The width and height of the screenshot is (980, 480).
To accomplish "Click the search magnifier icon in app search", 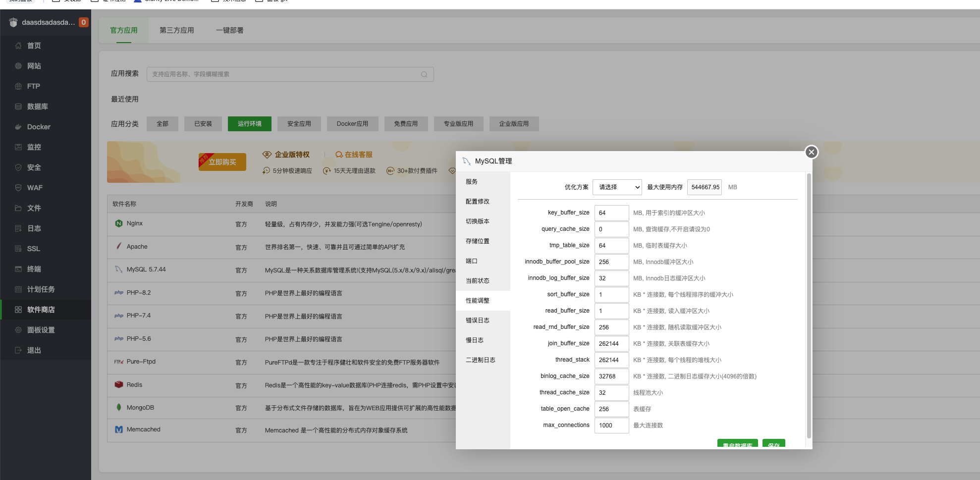I will pos(424,74).
